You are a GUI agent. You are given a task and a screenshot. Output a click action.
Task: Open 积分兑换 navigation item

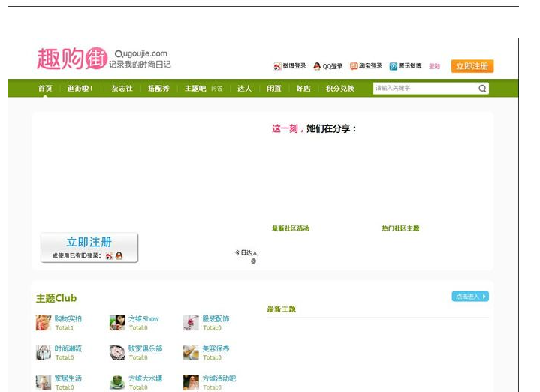tap(340, 89)
